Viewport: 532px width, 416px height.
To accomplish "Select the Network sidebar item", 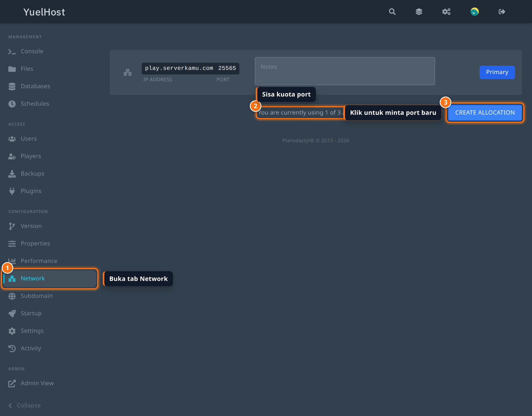I will point(50,278).
